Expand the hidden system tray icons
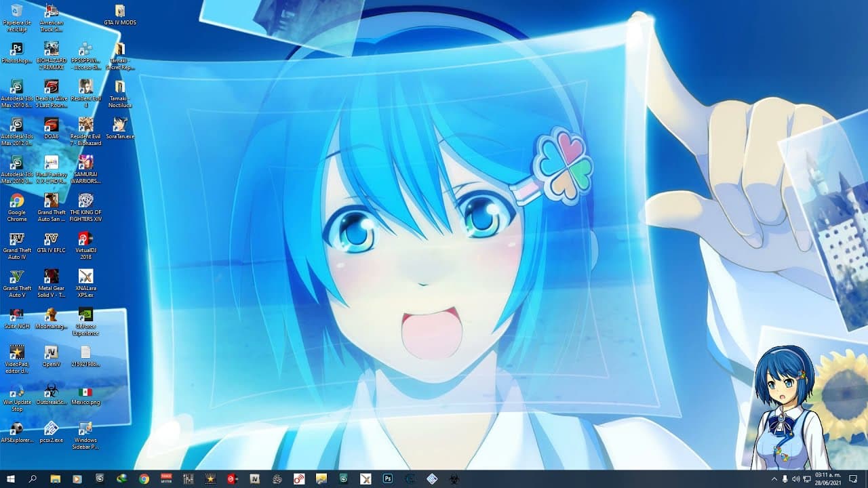The image size is (868, 488). click(x=774, y=479)
